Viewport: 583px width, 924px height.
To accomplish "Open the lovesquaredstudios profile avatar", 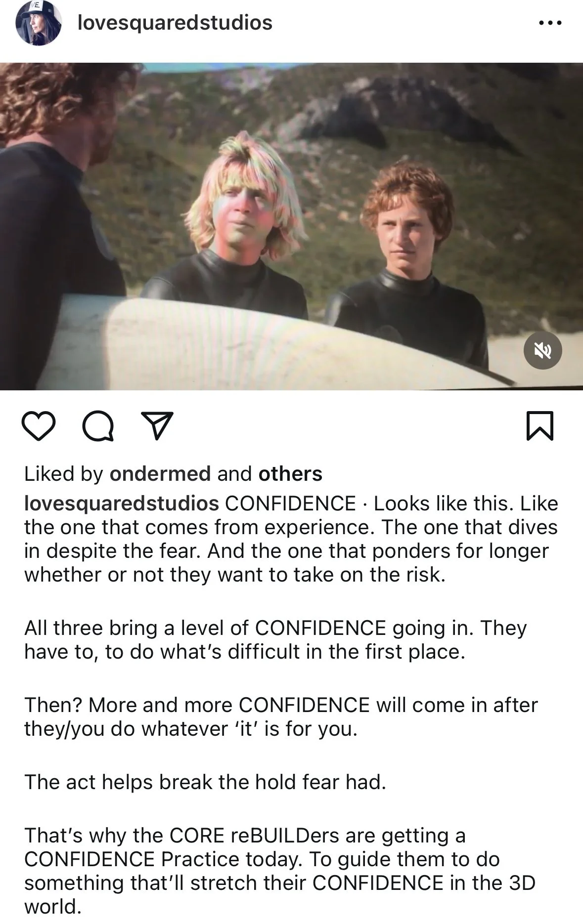I will click(x=38, y=23).
